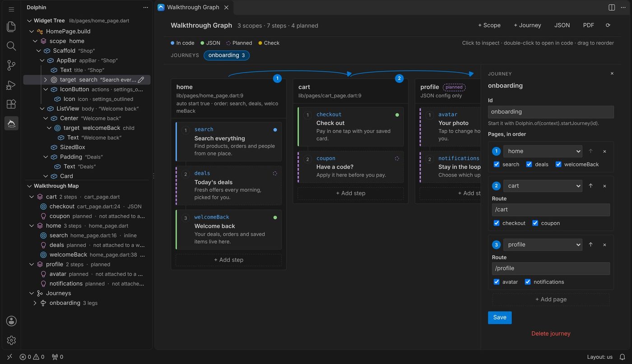632x364 pixels.
Task: Close the journey inspector panel
Action: [x=612, y=74]
